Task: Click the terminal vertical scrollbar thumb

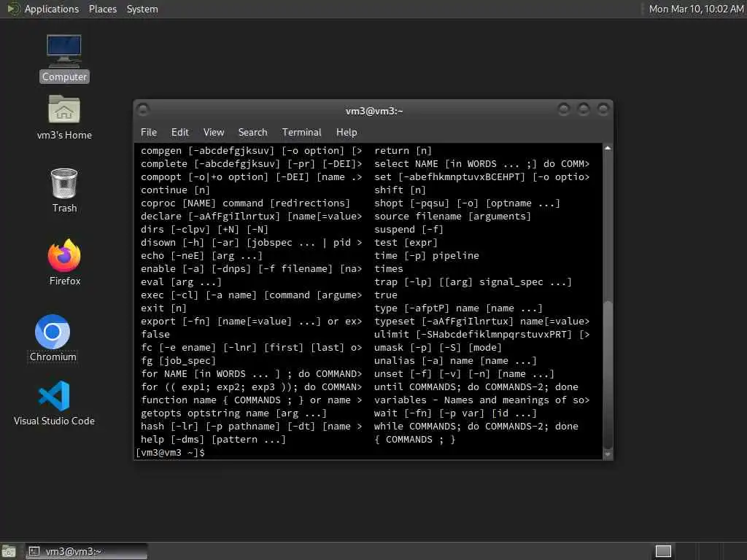Action: coord(608,374)
